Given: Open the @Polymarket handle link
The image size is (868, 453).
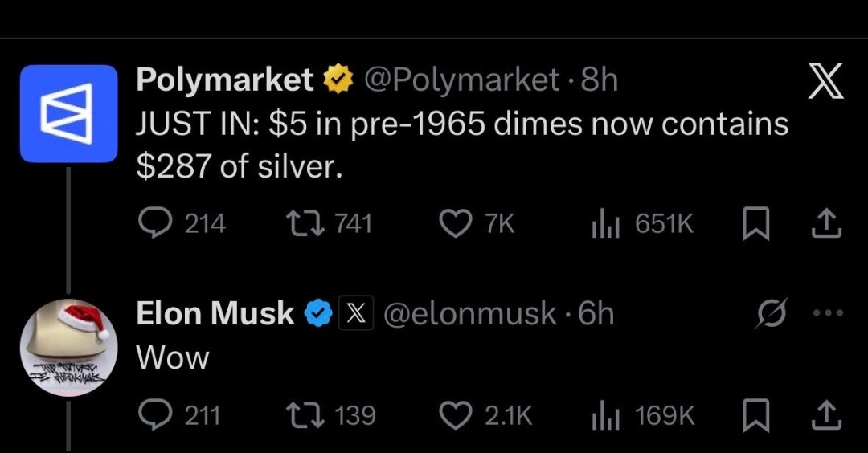Looking at the screenshot, I should [461, 80].
